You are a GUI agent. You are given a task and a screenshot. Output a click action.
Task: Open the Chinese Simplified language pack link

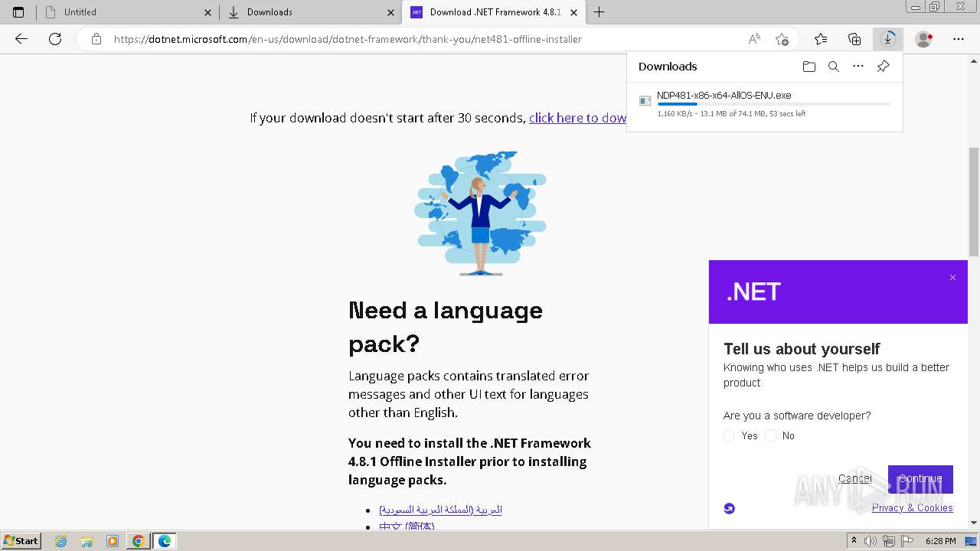[407, 527]
